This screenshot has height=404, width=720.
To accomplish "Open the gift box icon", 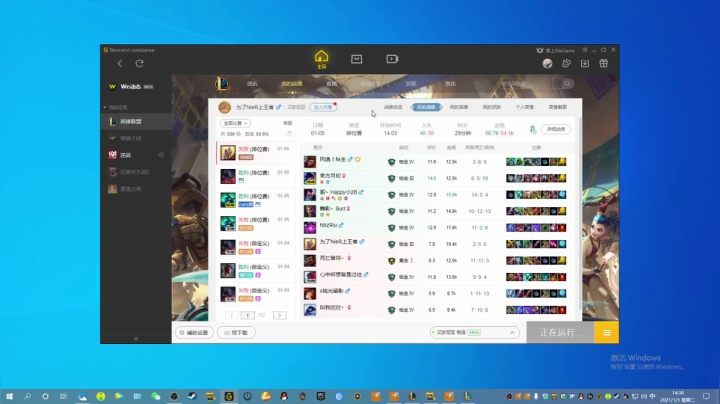I will click(603, 63).
